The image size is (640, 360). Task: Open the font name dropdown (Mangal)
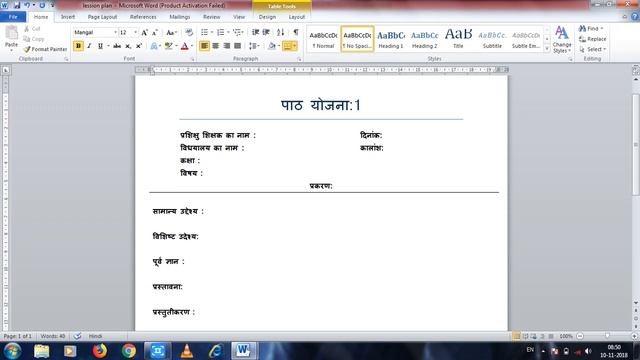point(116,32)
